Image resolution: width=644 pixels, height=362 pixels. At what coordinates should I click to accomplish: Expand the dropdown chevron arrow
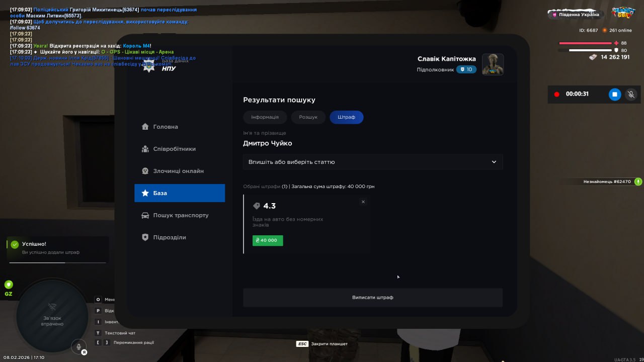494,162
